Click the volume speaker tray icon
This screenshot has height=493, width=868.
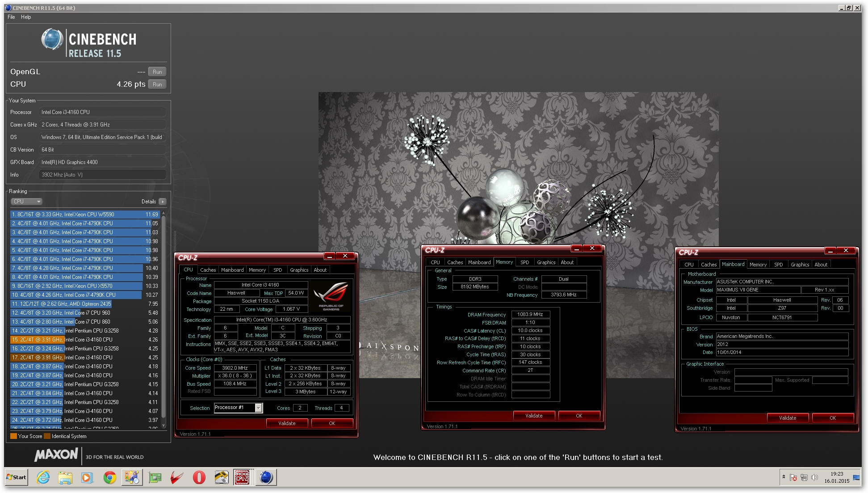[x=814, y=477]
